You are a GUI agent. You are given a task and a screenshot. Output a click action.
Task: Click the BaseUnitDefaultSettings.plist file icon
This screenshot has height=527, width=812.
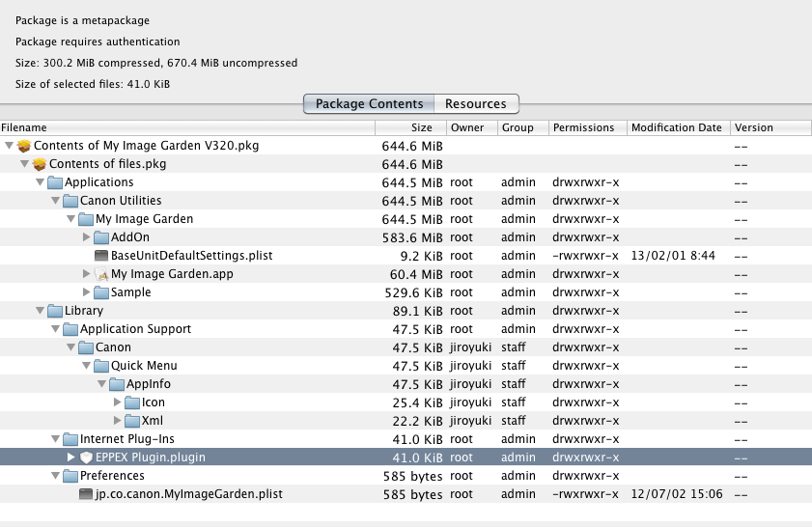tap(101, 256)
